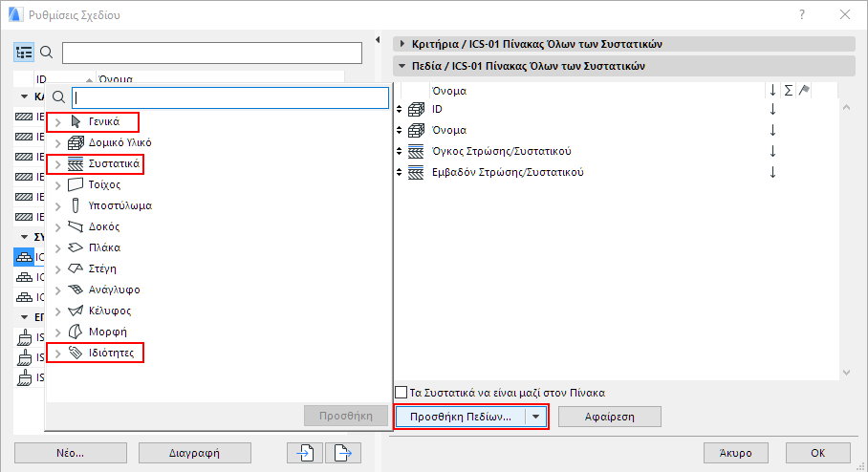Expand the Γενικά category
The height and width of the screenshot is (472, 868).
(58, 122)
